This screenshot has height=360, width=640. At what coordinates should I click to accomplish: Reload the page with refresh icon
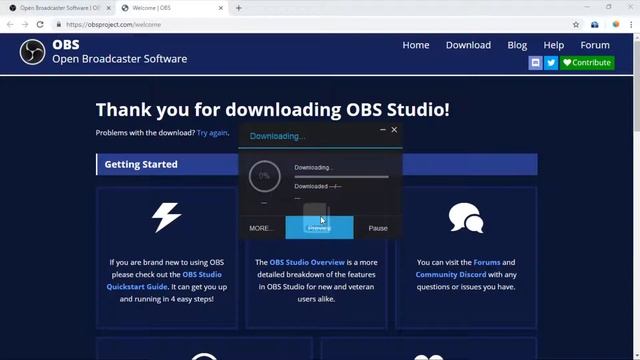pyautogui.click(x=40, y=24)
